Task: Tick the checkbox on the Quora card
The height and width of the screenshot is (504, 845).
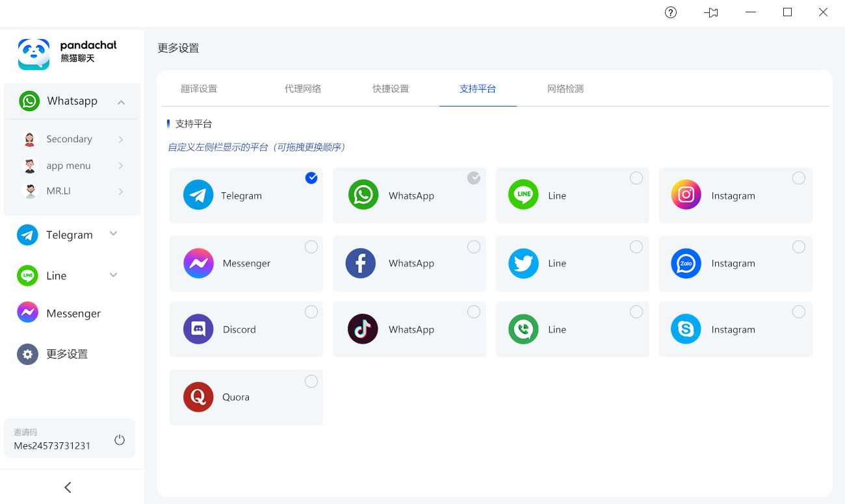Action: 311,381
